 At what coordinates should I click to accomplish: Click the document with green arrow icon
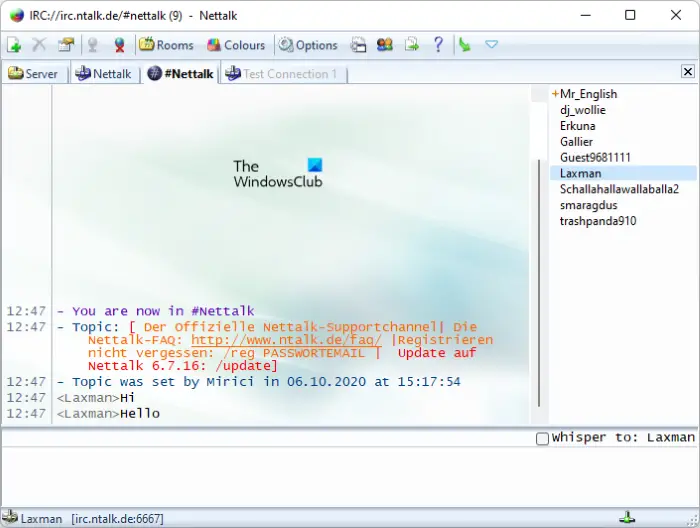pyautogui.click(x=411, y=45)
